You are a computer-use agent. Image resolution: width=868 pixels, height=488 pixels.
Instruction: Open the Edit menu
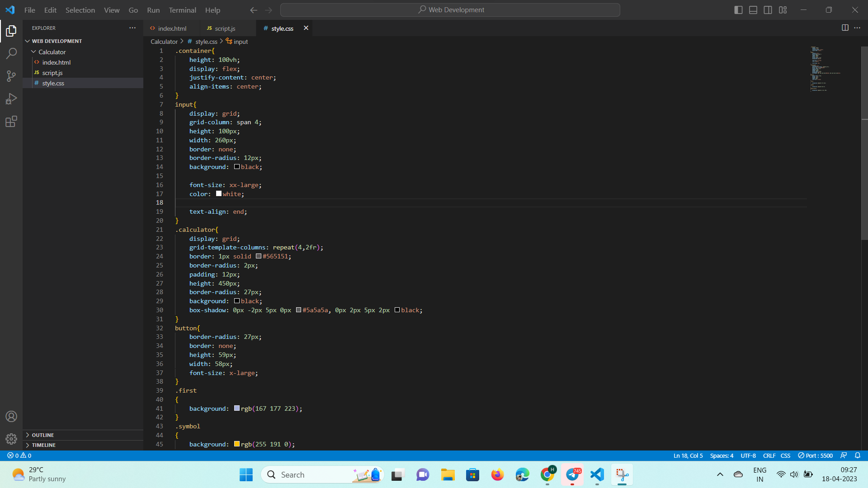[50, 10]
